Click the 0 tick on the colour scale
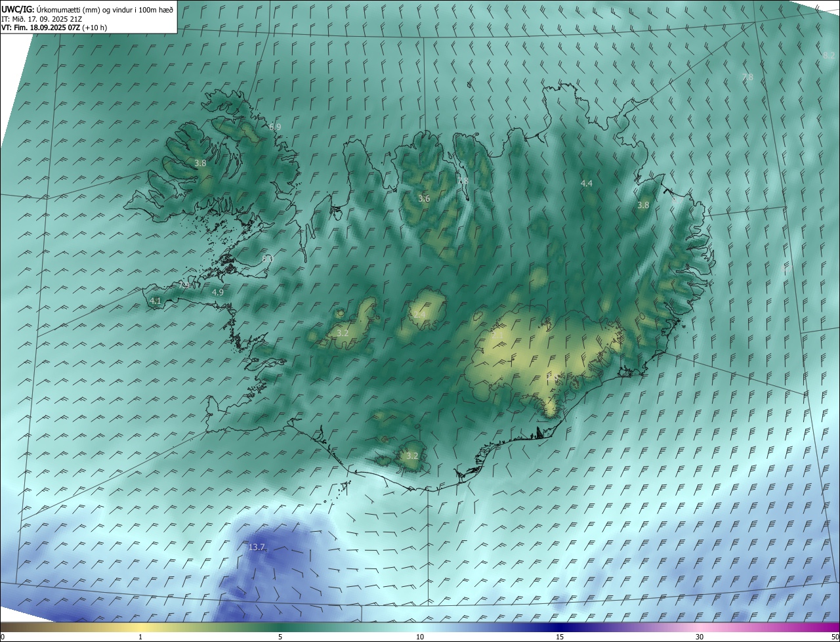The width and height of the screenshot is (840, 642). [3, 637]
